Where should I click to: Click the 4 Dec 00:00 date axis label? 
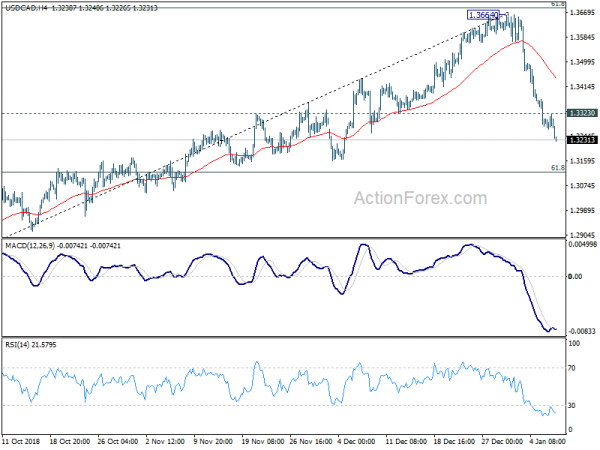point(356,442)
